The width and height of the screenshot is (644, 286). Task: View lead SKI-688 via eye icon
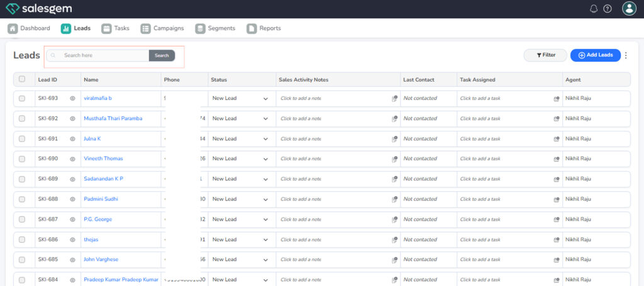click(72, 199)
